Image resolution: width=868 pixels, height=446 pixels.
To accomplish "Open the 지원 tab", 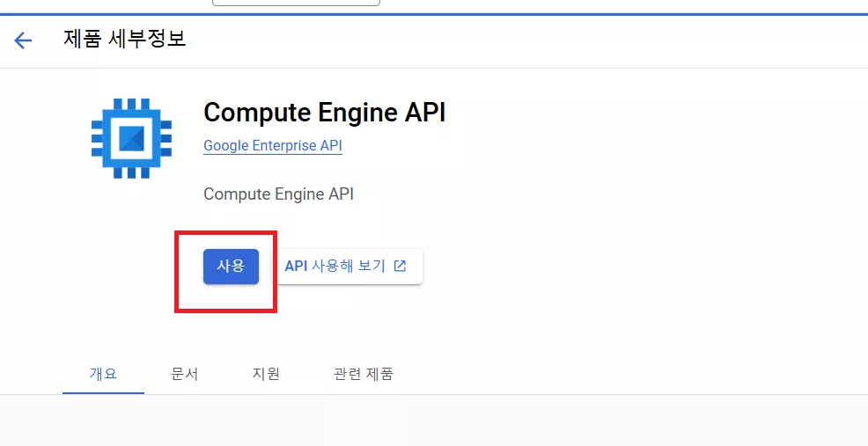I will pyautogui.click(x=266, y=374).
